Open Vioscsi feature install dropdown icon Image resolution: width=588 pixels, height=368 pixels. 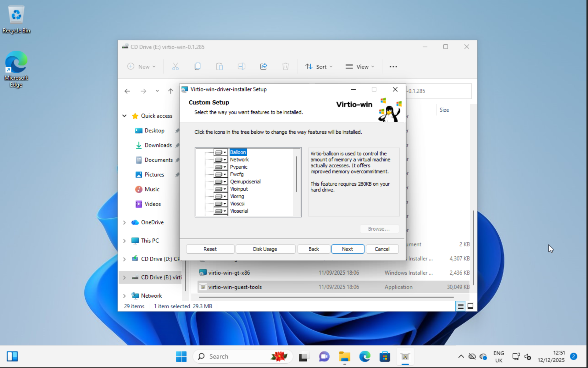220,204
